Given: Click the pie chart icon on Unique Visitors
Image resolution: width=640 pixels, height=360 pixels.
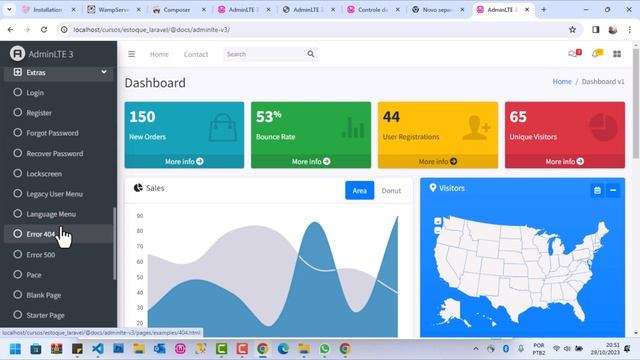Looking at the screenshot, I should click(x=603, y=127).
